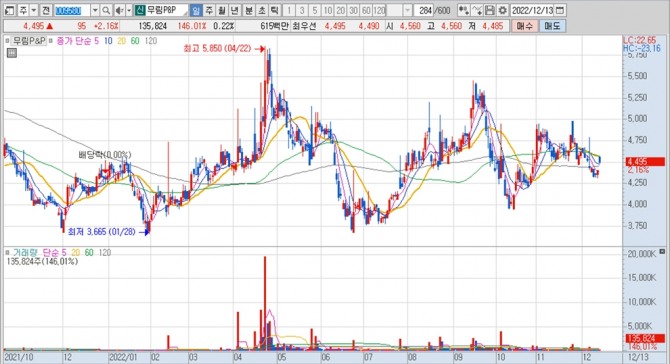Select the 월 monthly chart tab
670x364 pixels.
(222, 10)
